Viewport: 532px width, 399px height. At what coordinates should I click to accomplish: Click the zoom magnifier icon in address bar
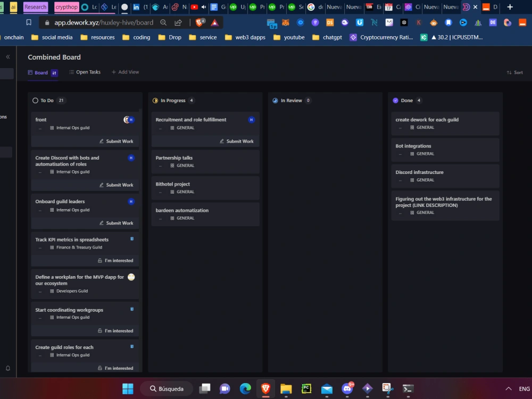tap(163, 22)
